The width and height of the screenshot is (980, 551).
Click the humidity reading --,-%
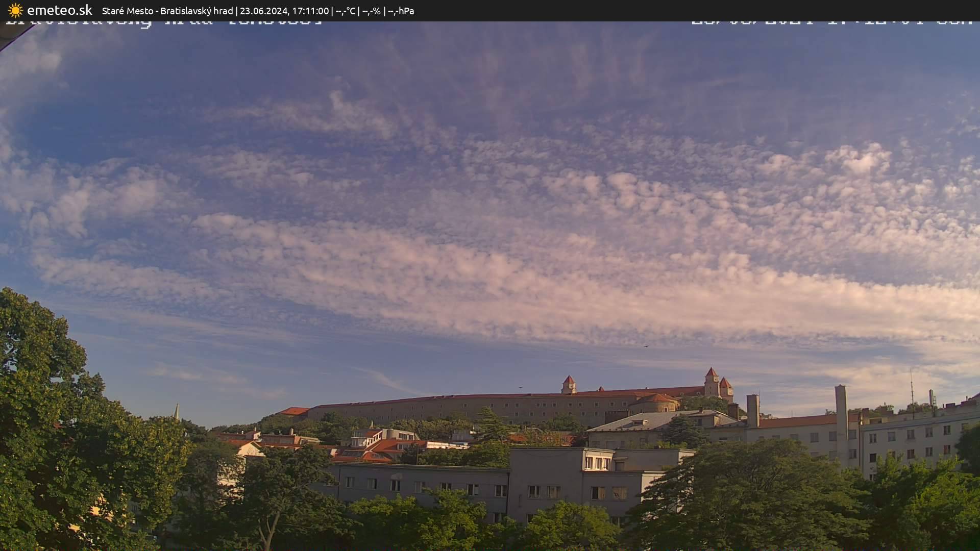pos(371,11)
